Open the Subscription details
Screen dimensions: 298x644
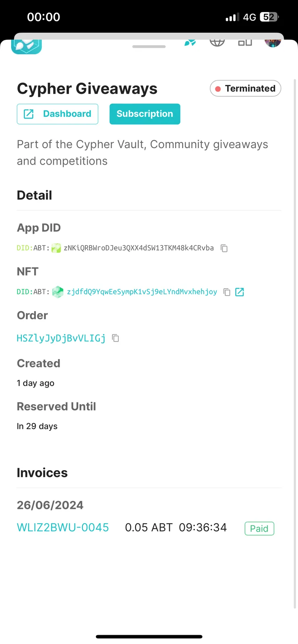coord(145,114)
